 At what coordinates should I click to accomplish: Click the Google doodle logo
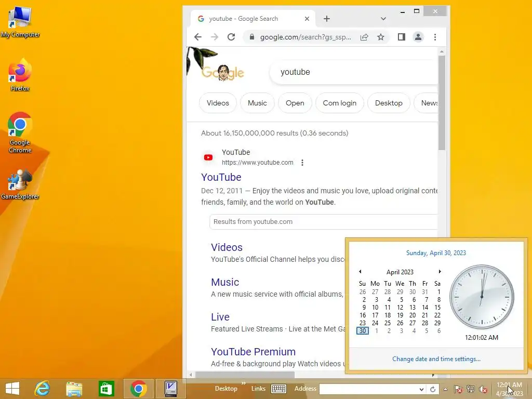tap(222, 72)
